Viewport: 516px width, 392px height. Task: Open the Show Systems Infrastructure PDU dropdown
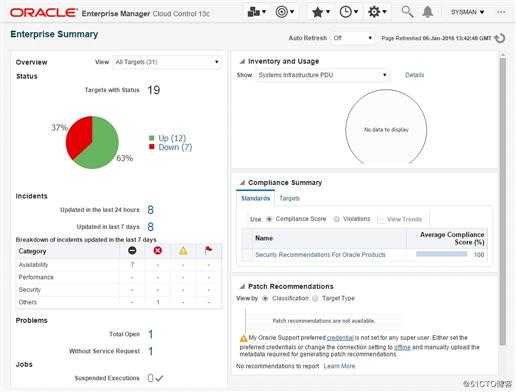pos(322,75)
